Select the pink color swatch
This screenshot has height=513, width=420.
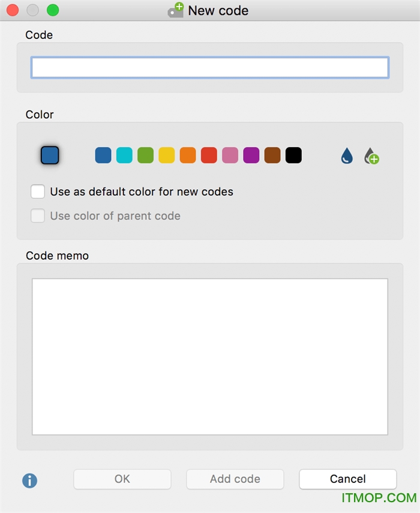pyautogui.click(x=230, y=155)
